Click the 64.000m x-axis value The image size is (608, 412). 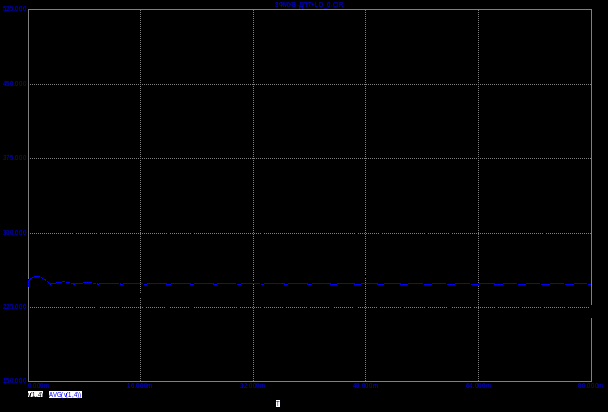point(478,386)
